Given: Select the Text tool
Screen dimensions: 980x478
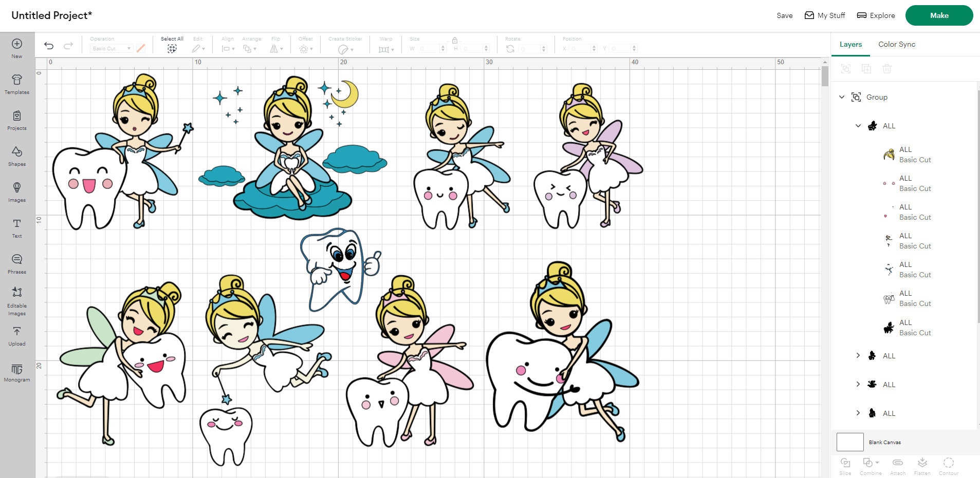Looking at the screenshot, I should (17, 228).
